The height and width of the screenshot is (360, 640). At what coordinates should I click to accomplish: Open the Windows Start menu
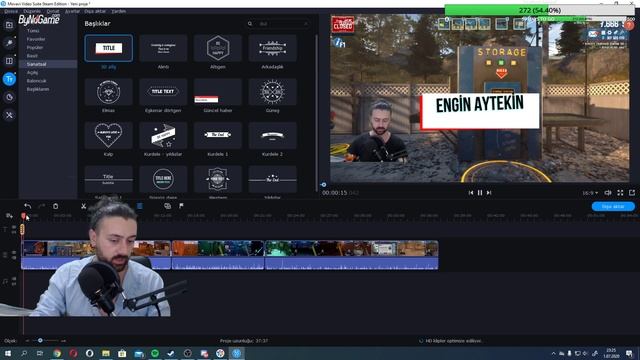[x=8, y=353]
